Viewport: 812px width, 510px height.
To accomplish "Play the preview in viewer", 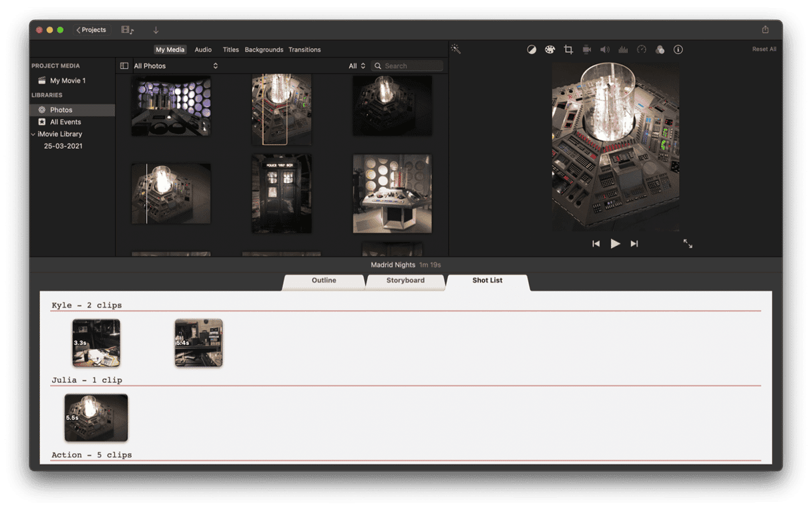I will click(x=615, y=244).
